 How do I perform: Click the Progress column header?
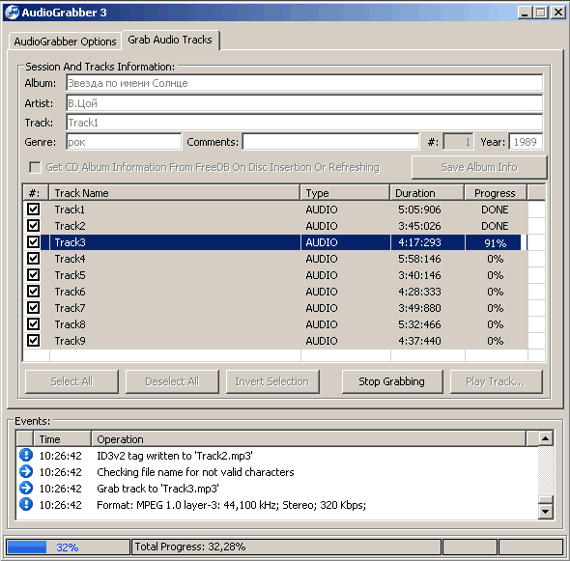coord(496,193)
